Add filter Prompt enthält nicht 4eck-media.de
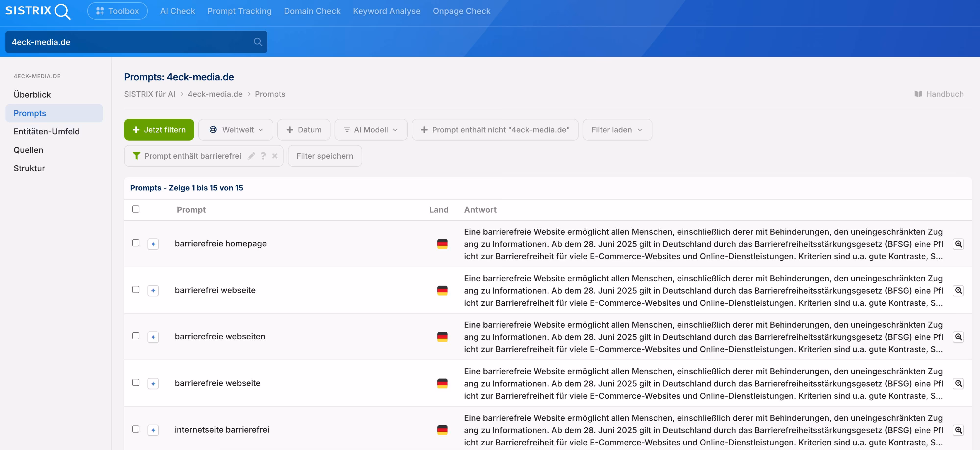980x450 pixels. click(x=495, y=130)
